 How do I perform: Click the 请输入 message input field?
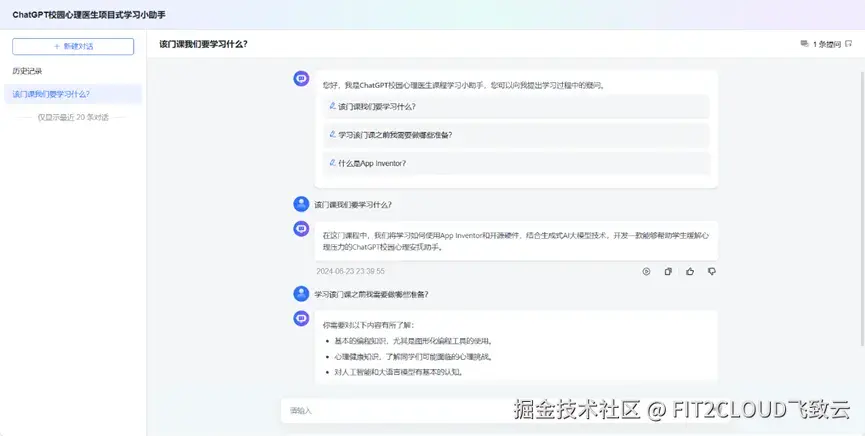(x=505, y=411)
